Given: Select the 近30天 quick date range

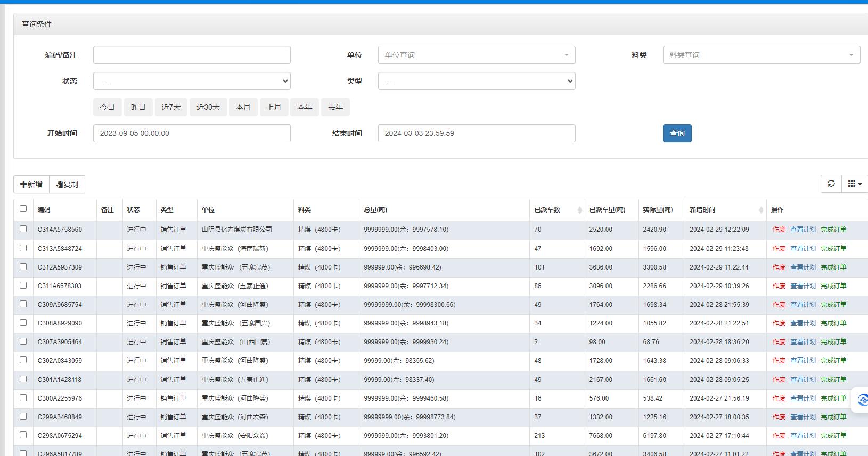Looking at the screenshot, I should [x=208, y=107].
